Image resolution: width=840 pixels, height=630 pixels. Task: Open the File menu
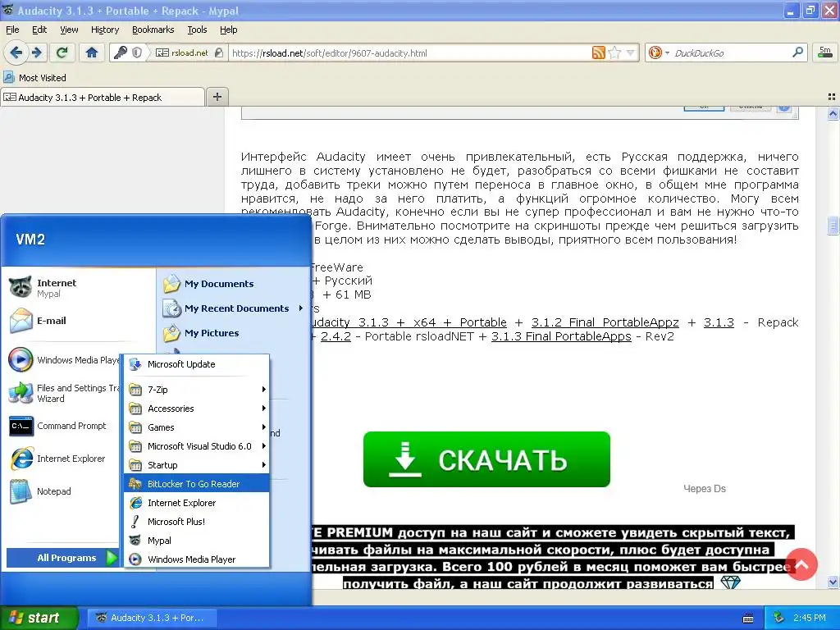[12, 30]
